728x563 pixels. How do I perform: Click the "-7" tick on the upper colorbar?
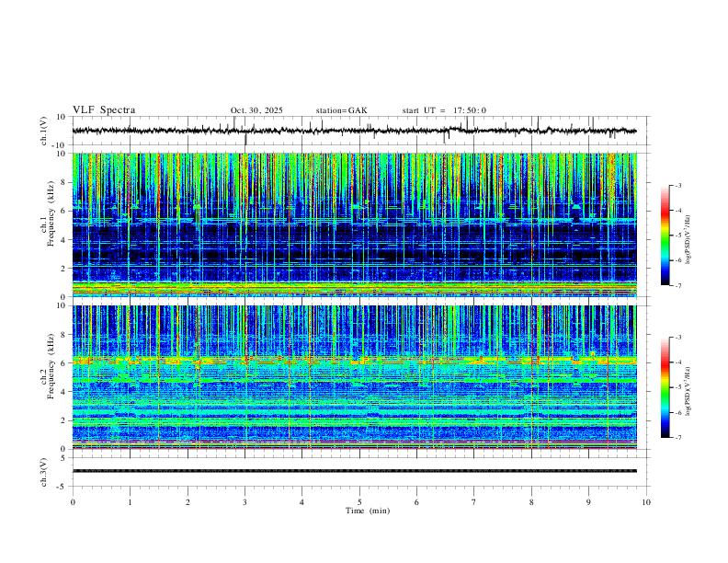678,286
